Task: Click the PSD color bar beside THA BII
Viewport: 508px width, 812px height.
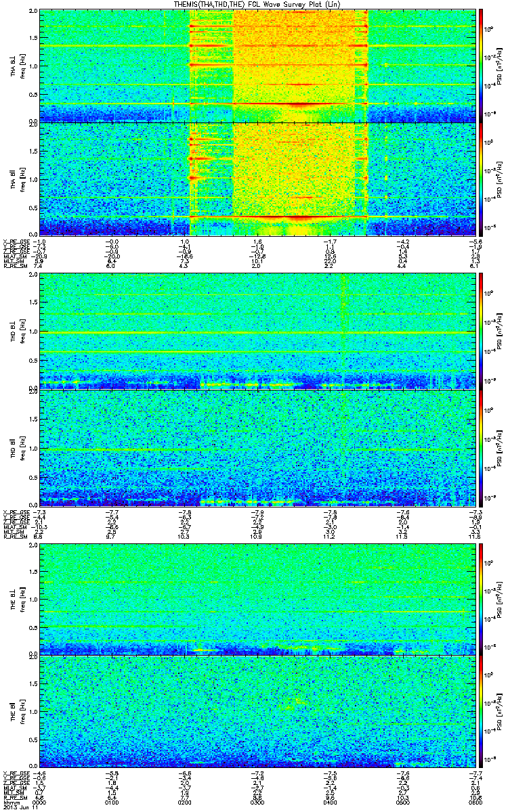Action: (481, 179)
